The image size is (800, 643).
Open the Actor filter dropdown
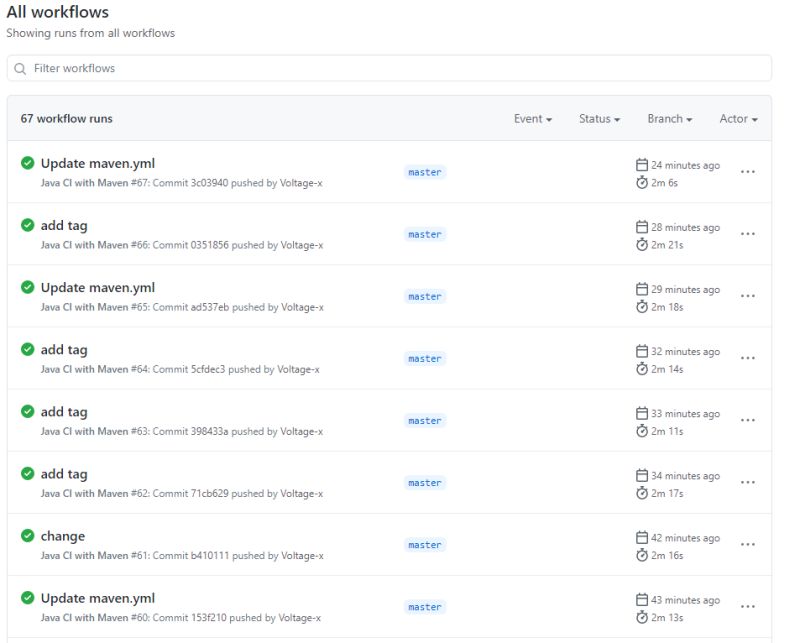pos(736,118)
